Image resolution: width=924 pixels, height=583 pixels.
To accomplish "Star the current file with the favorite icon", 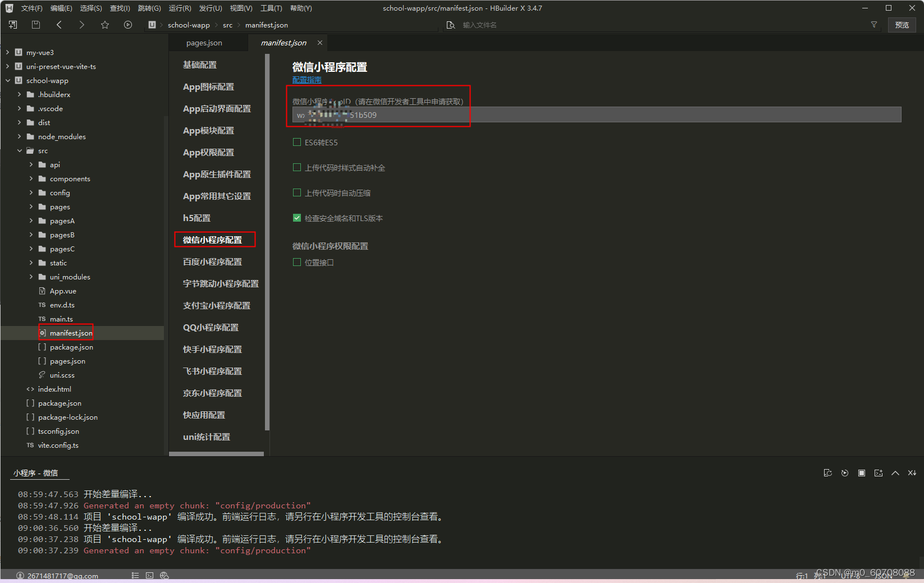I will (x=105, y=25).
